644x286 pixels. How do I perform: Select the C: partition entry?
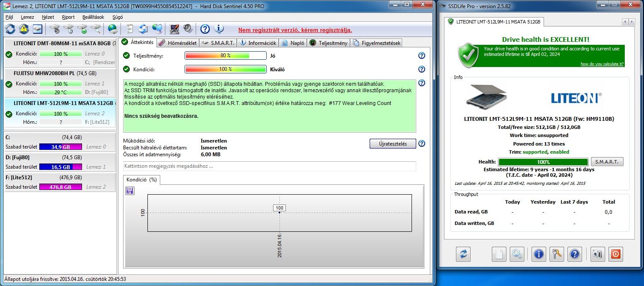(60, 142)
